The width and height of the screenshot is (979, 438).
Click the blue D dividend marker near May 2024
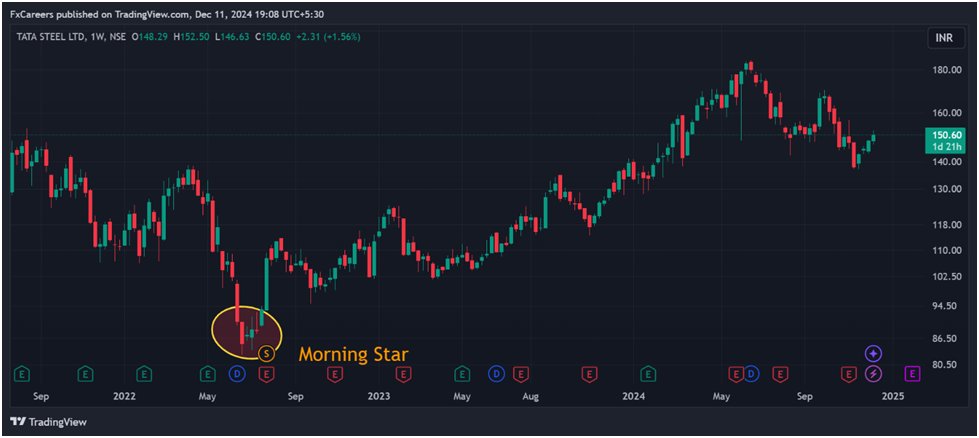tap(750, 374)
